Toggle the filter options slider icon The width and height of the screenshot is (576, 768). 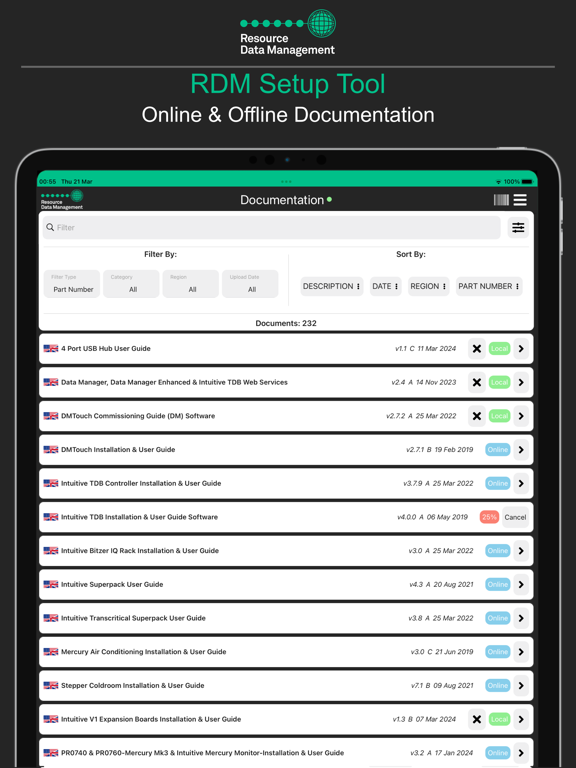tap(518, 228)
